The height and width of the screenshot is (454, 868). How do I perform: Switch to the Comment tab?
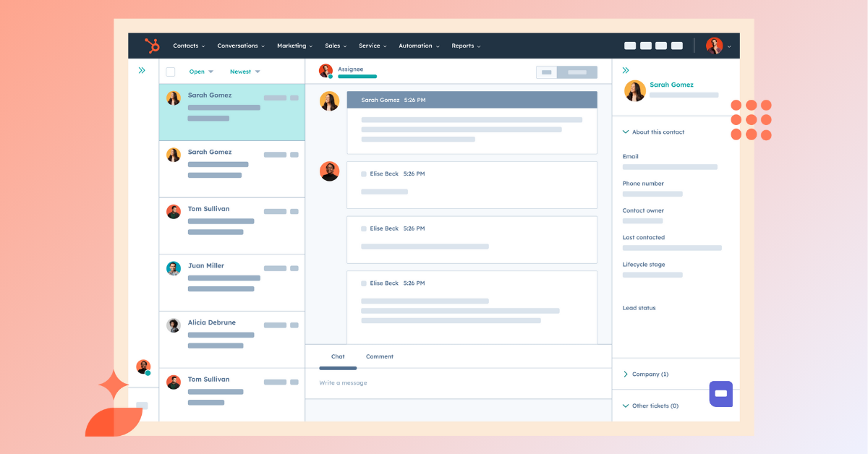pyautogui.click(x=379, y=356)
